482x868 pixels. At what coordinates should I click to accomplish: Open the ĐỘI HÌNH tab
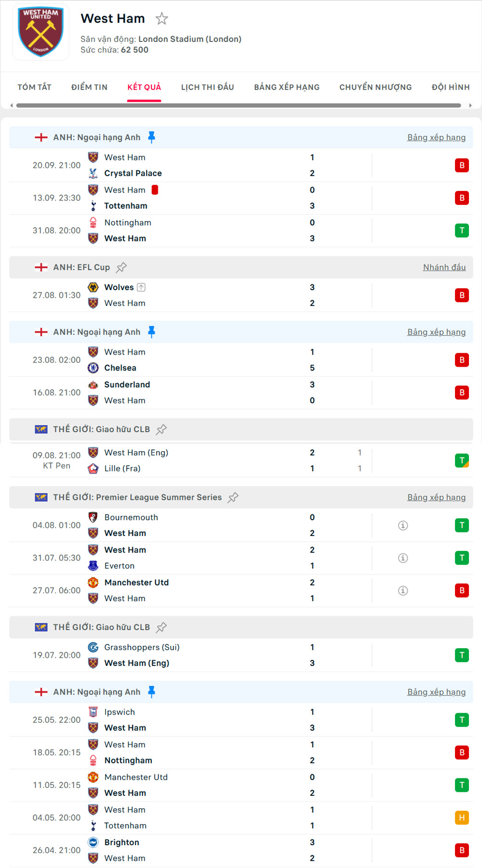(450, 87)
